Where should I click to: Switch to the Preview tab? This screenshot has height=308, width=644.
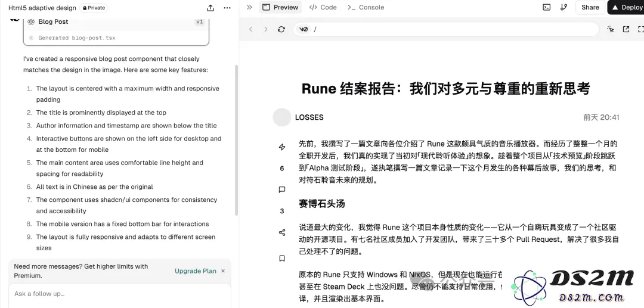(280, 7)
